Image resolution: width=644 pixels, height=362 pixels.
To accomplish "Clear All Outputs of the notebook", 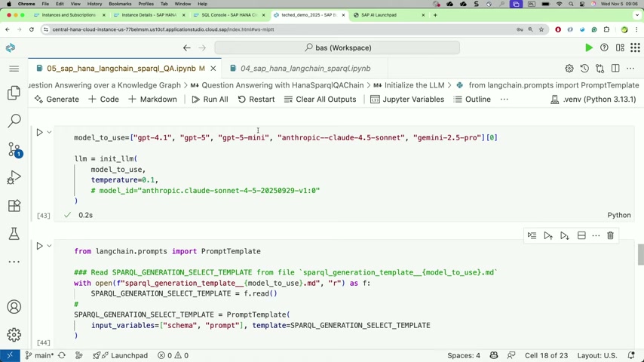I will click(320, 99).
